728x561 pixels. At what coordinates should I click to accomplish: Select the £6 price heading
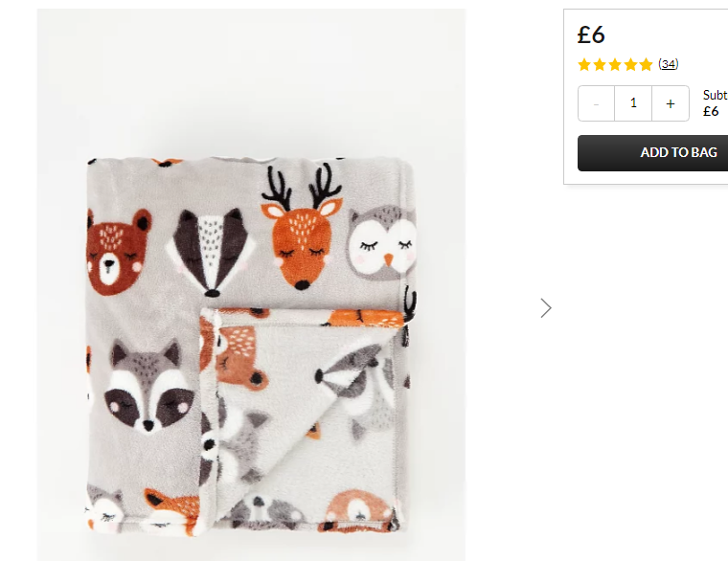(591, 34)
